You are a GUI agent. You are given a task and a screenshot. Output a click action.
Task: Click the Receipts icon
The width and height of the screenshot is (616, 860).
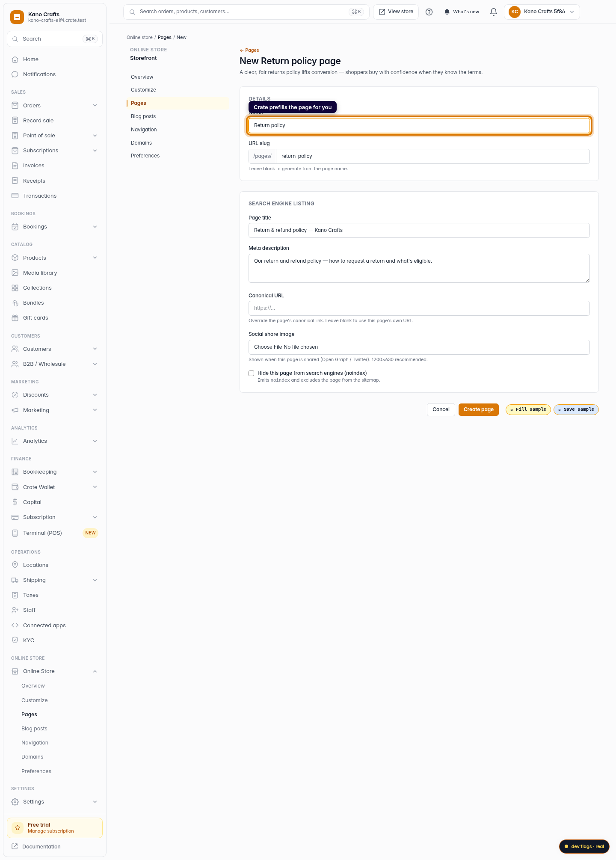[x=15, y=181]
